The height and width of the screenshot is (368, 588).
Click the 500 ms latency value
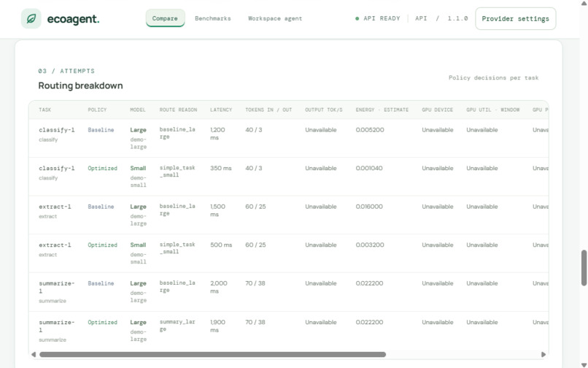click(x=221, y=245)
